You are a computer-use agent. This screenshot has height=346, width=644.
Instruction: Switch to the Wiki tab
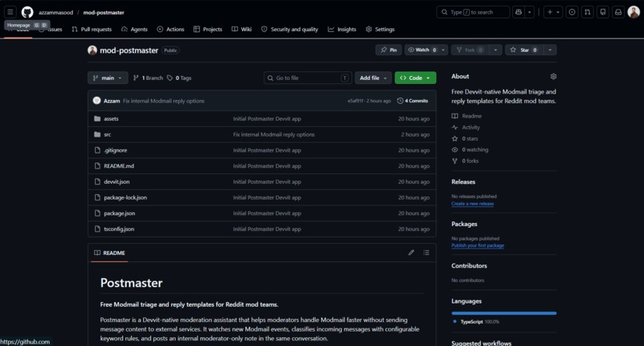(241, 30)
